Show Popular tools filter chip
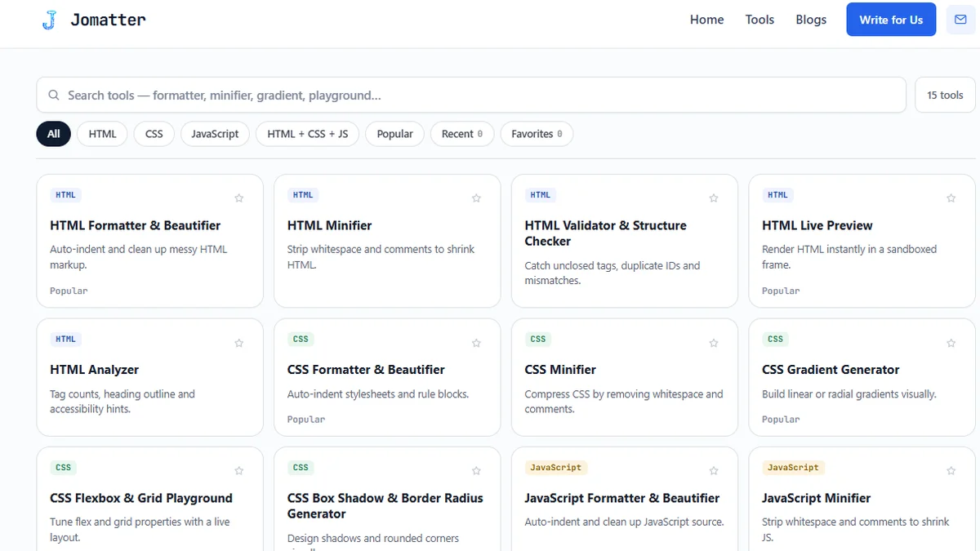This screenshot has width=980, height=551. click(x=395, y=134)
